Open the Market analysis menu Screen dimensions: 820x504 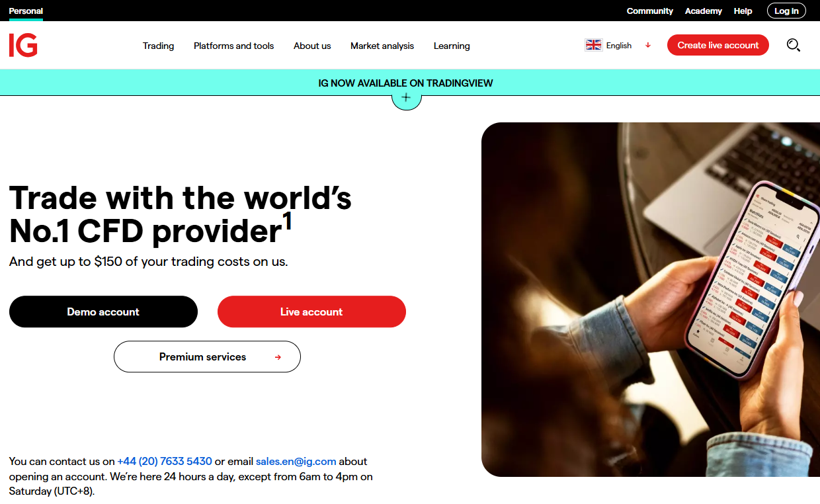[x=382, y=46]
